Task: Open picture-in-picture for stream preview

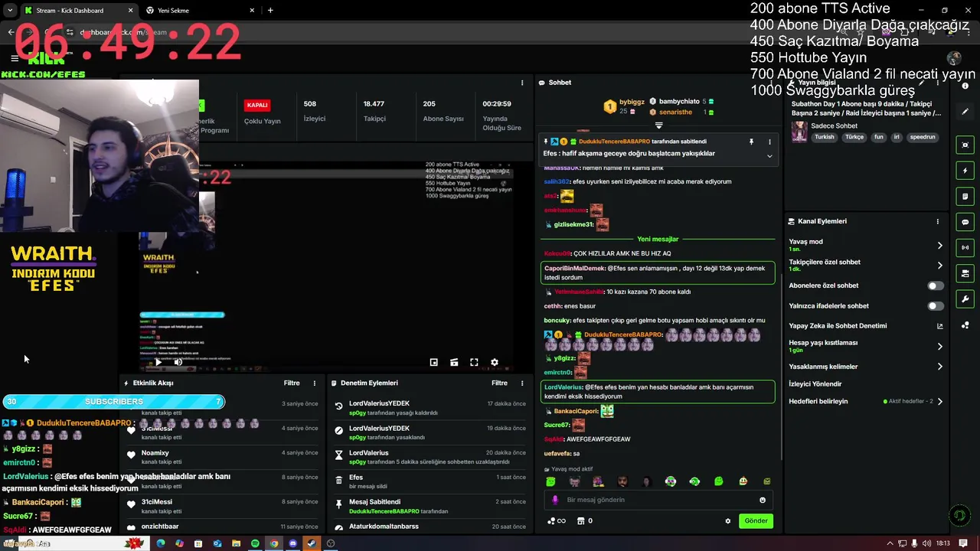Action: (433, 362)
